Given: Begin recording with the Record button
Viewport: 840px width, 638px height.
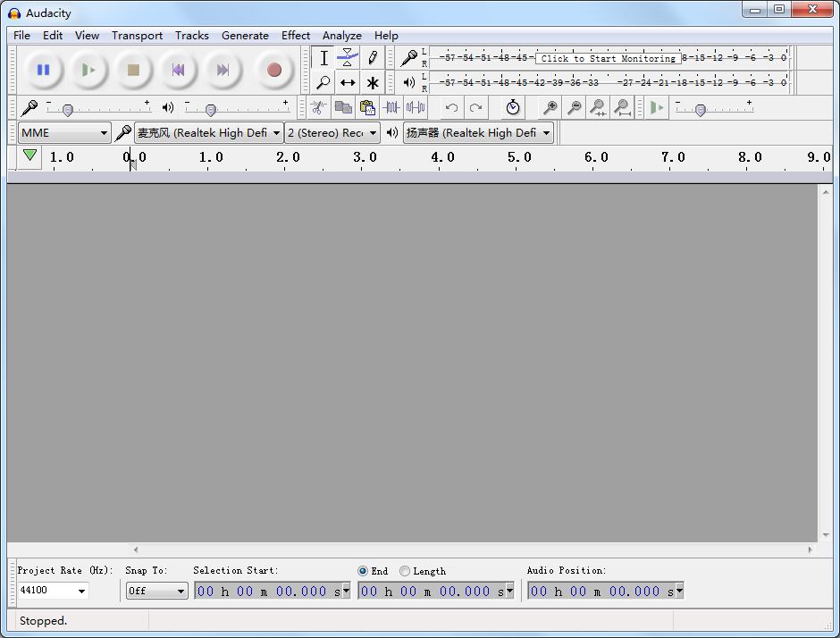Looking at the screenshot, I should point(274,70).
